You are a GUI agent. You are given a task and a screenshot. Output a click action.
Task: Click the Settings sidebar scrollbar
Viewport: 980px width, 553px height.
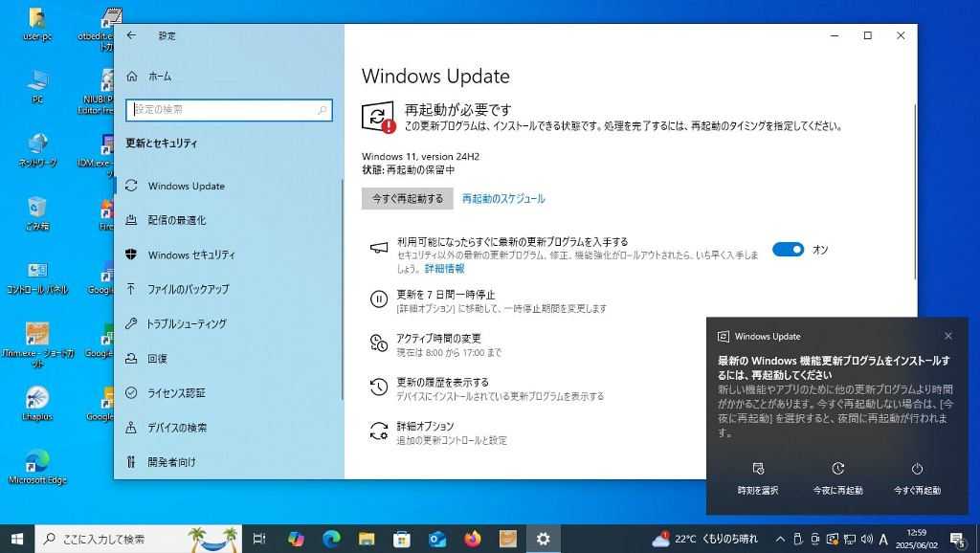pos(342,289)
